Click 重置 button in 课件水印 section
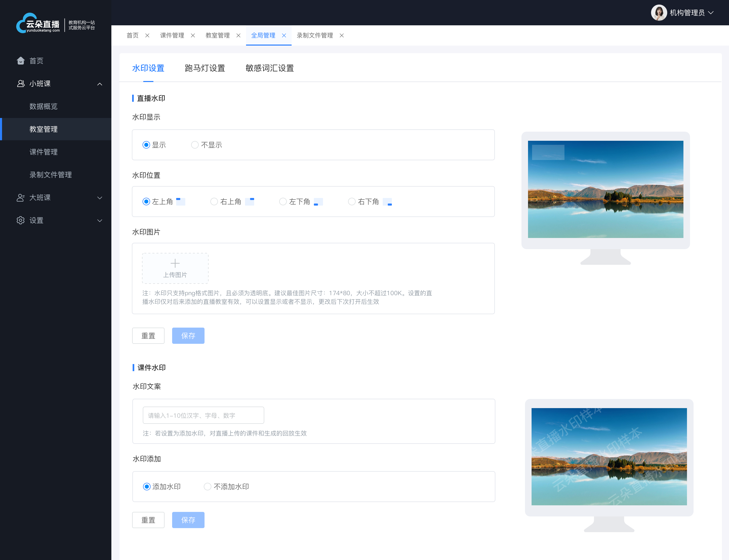The image size is (729, 560). pyautogui.click(x=149, y=520)
